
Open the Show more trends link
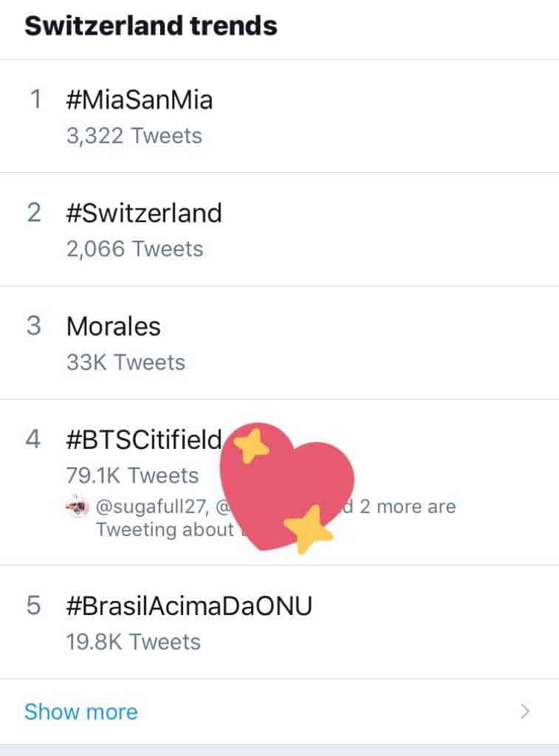(81, 712)
